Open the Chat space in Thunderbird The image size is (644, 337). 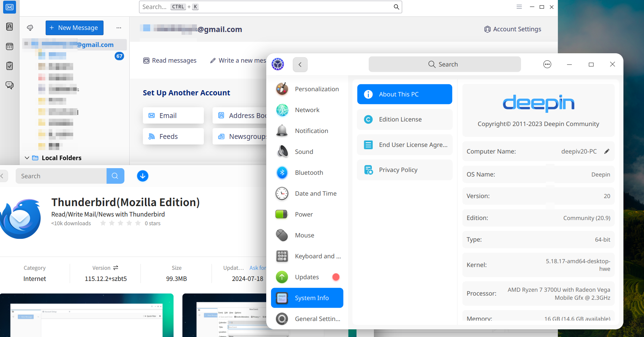coord(10,85)
